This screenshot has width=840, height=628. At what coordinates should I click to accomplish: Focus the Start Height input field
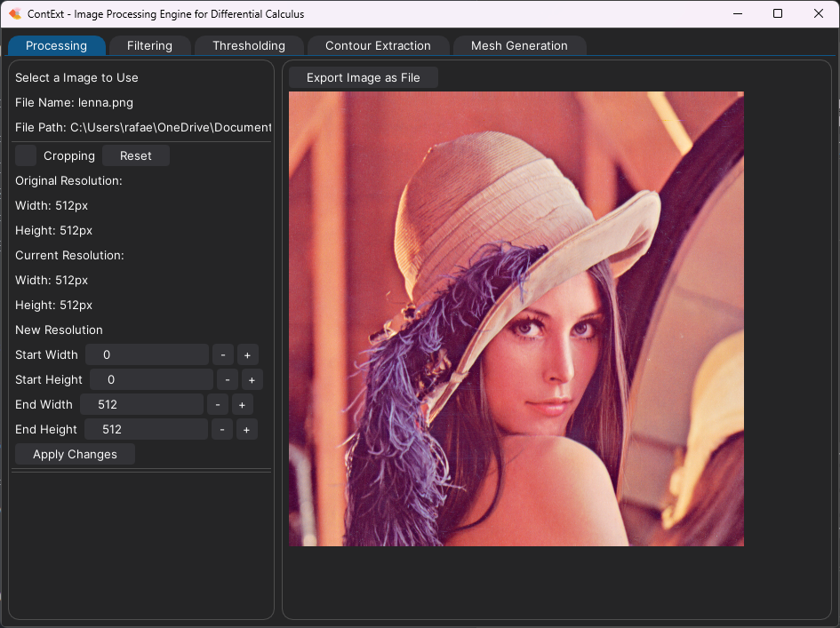[152, 379]
